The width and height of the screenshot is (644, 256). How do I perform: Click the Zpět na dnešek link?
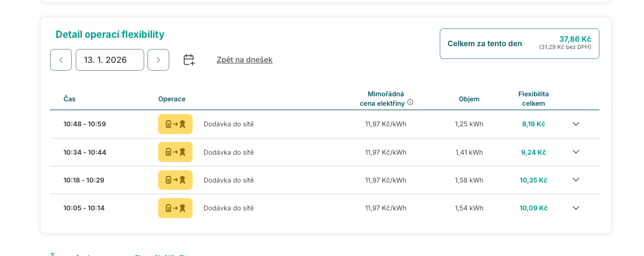tap(244, 60)
